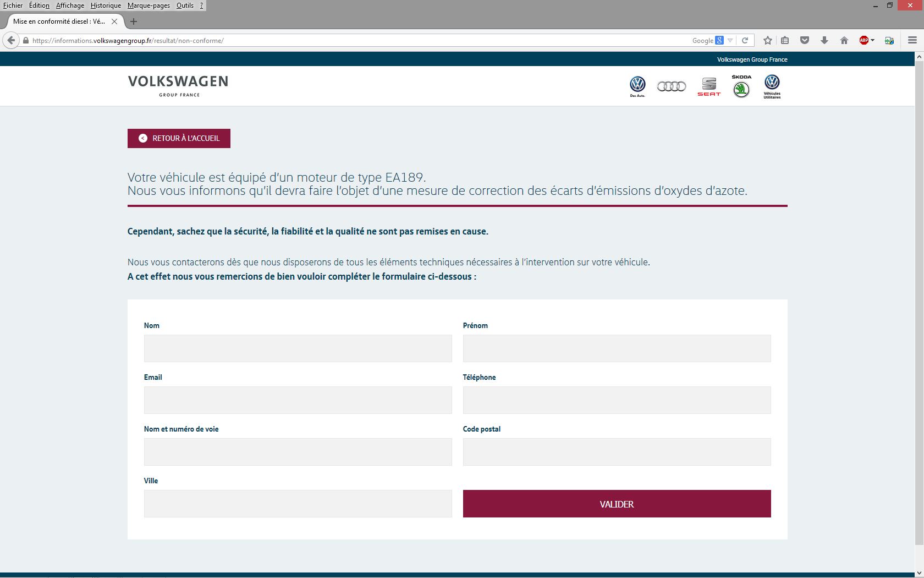Screen dimensions: 924x578
Task: Go to the browser home icon
Action: click(x=844, y=40)
